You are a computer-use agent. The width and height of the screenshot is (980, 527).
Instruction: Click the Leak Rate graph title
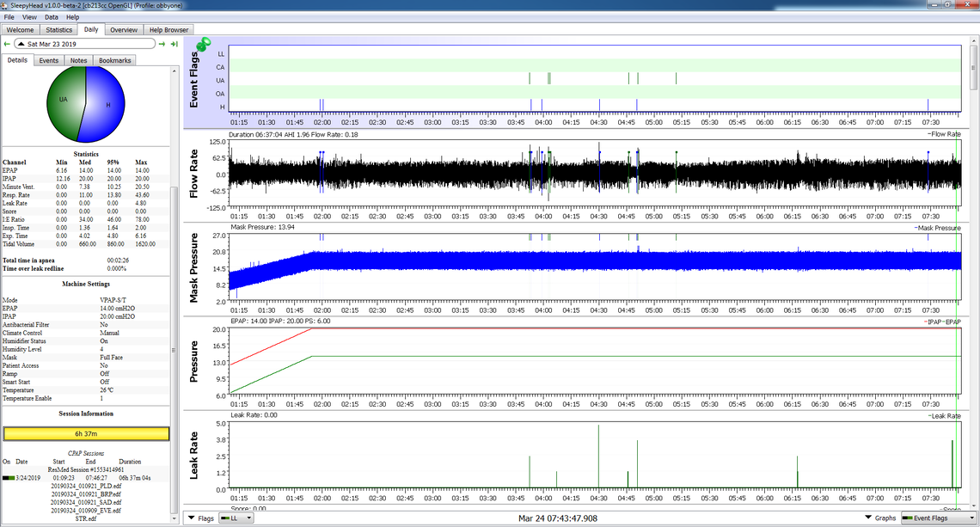point(193,455)
